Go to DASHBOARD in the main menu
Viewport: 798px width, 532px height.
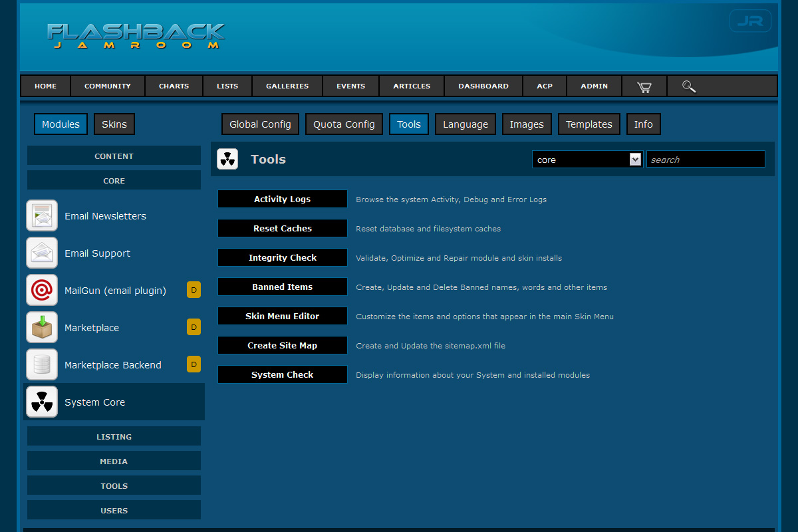pos(483,86)
